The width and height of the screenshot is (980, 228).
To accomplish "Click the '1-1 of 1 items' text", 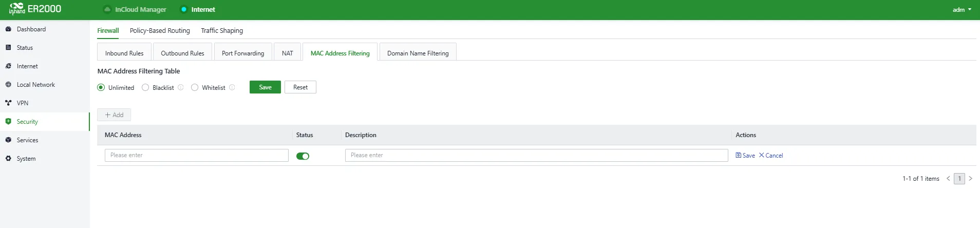I will point(921,179).
